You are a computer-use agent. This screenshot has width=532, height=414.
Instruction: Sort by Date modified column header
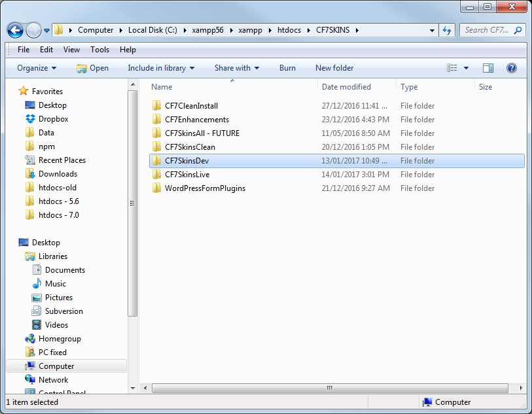346,87
